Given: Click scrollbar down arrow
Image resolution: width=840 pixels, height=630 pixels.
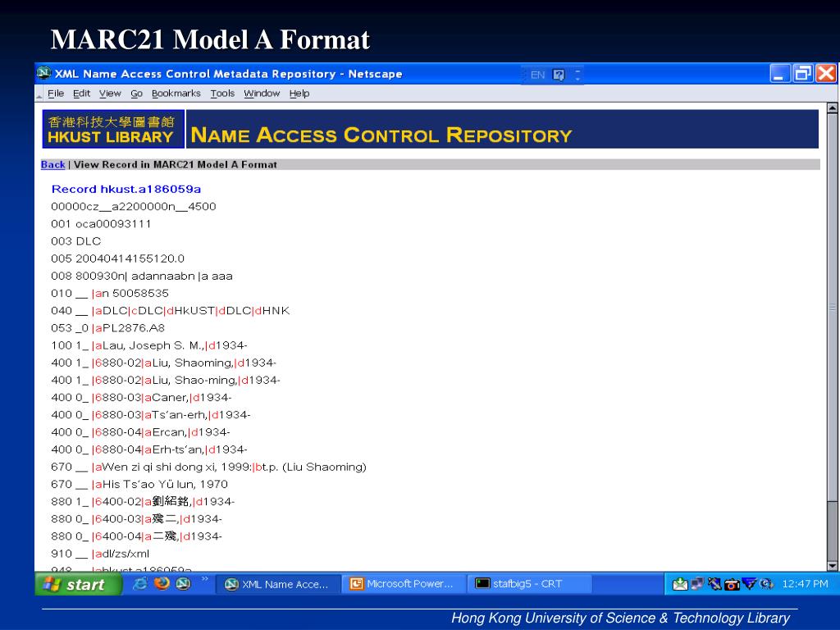Looking at the screenshot, I should [x=832, y=566].
